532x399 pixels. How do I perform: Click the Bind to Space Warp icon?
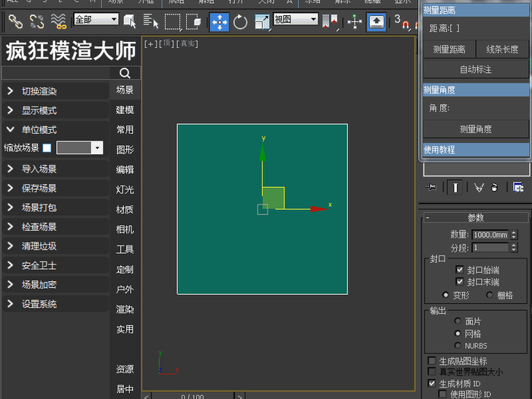[x=59, y=21]
